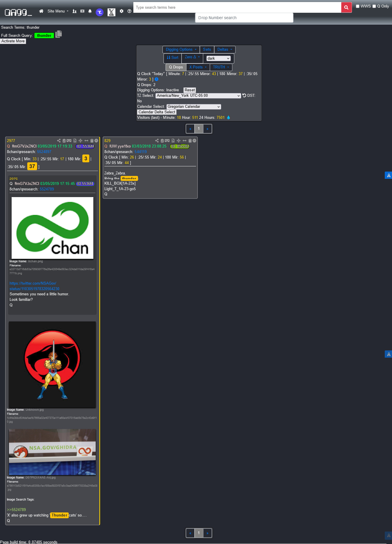
Task: Open the NSAGov twitter status link
Action: point(35,286)
